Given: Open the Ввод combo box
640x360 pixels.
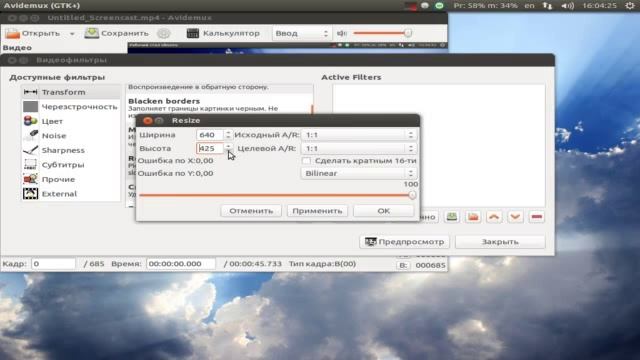Looking at the screenshot, I should 301,33.
